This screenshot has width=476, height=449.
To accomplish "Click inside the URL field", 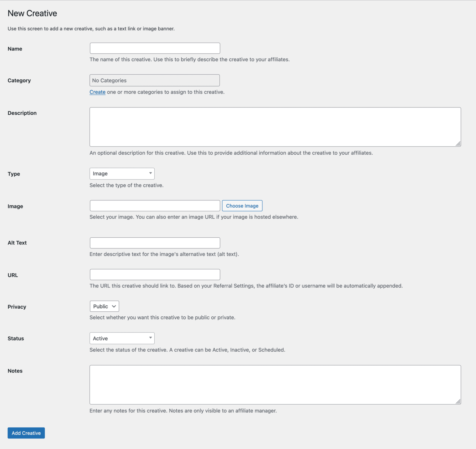I will click(x=155, y=274).
